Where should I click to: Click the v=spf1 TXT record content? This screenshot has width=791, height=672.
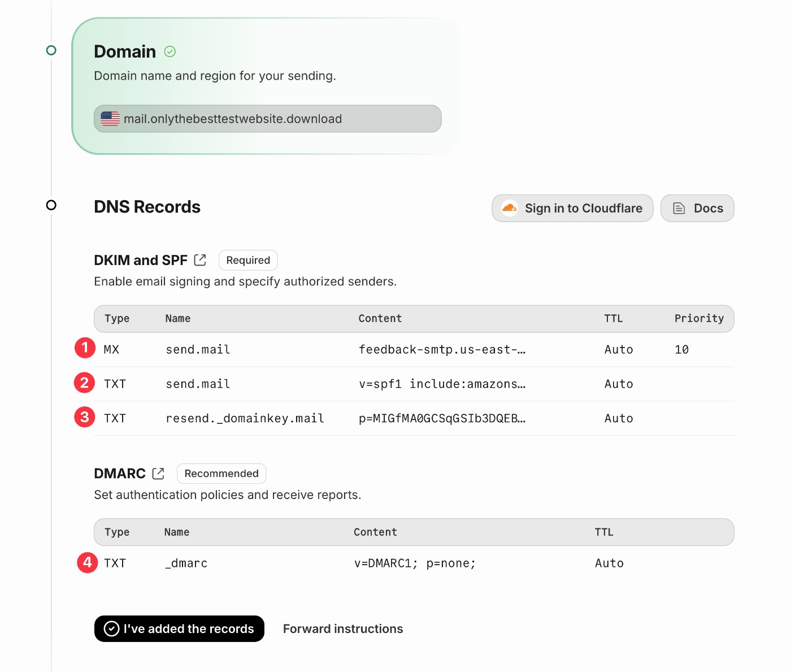442,384
